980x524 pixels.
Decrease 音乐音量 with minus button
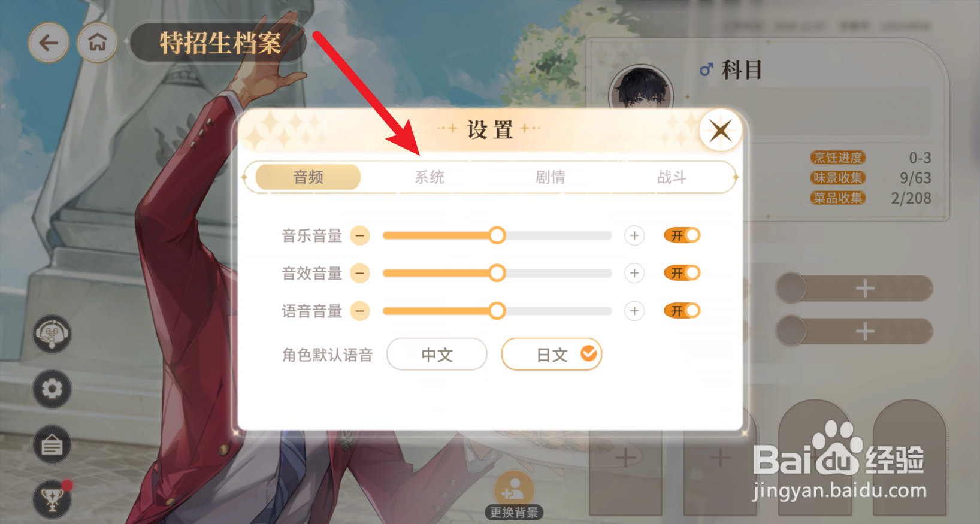point(360,235)
